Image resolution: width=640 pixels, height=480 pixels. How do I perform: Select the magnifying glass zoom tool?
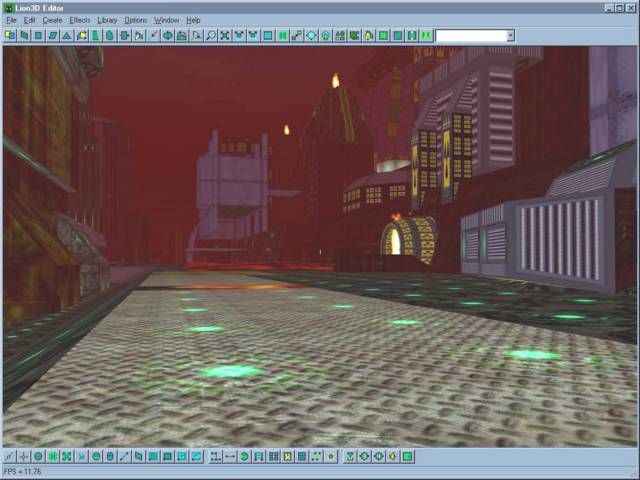[211, 36]
